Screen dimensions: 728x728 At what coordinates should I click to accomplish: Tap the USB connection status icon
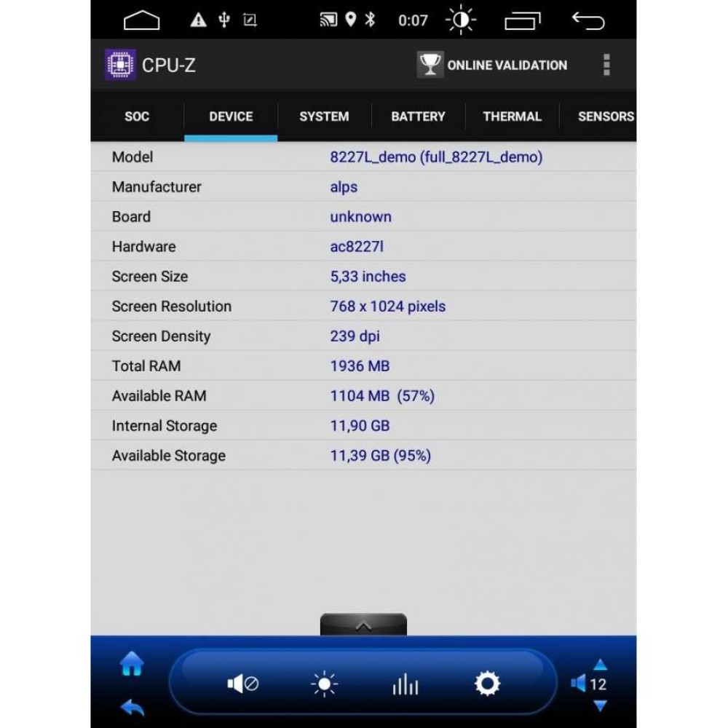point(224,20)
